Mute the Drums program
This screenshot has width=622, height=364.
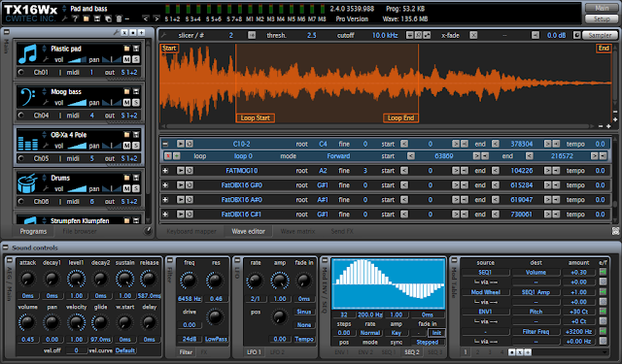click(x=126, y=188)
